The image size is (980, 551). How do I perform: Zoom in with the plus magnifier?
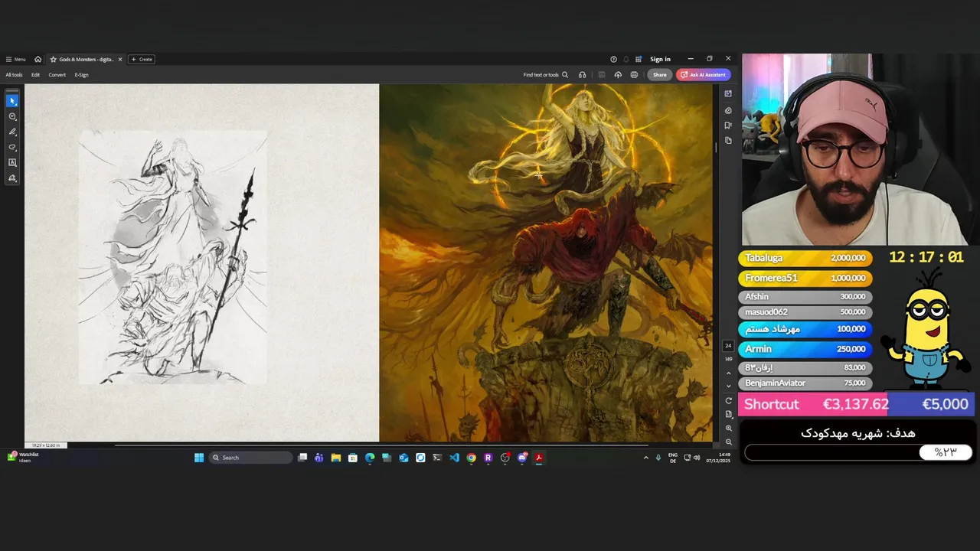pos(728,429)
